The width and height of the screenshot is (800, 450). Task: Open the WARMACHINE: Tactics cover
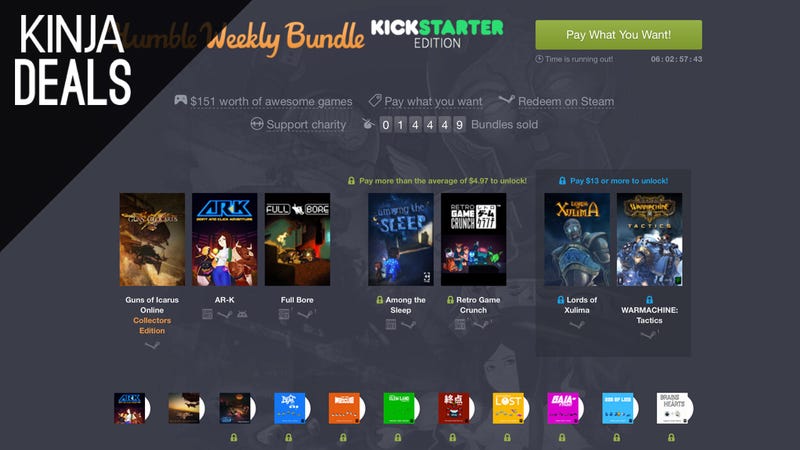click(x=649, y=239)
